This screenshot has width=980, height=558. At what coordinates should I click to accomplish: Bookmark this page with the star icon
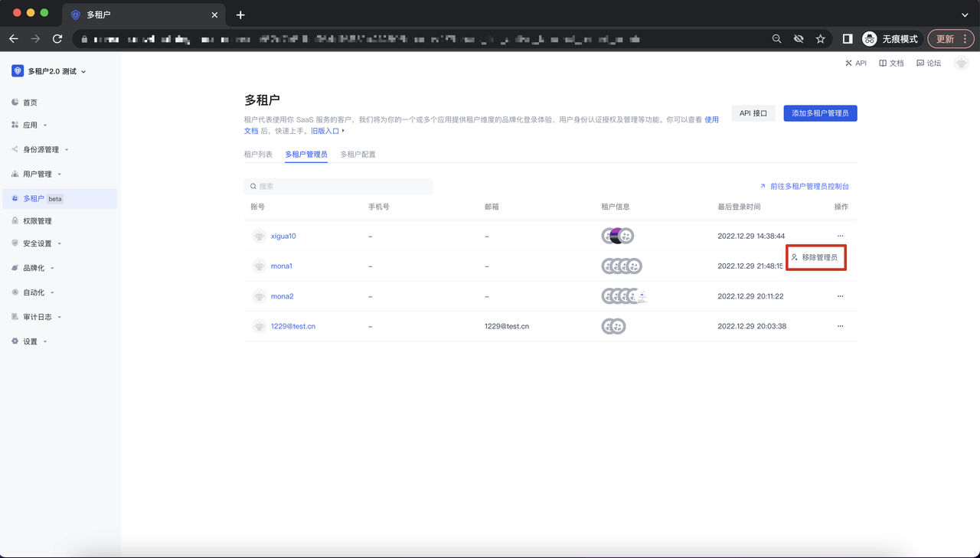pos(820,39)
